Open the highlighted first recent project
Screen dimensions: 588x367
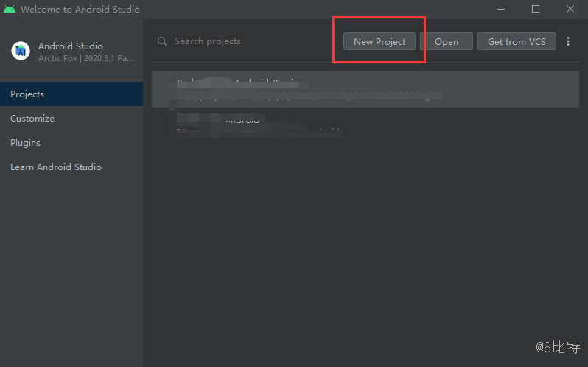point(365,89)
